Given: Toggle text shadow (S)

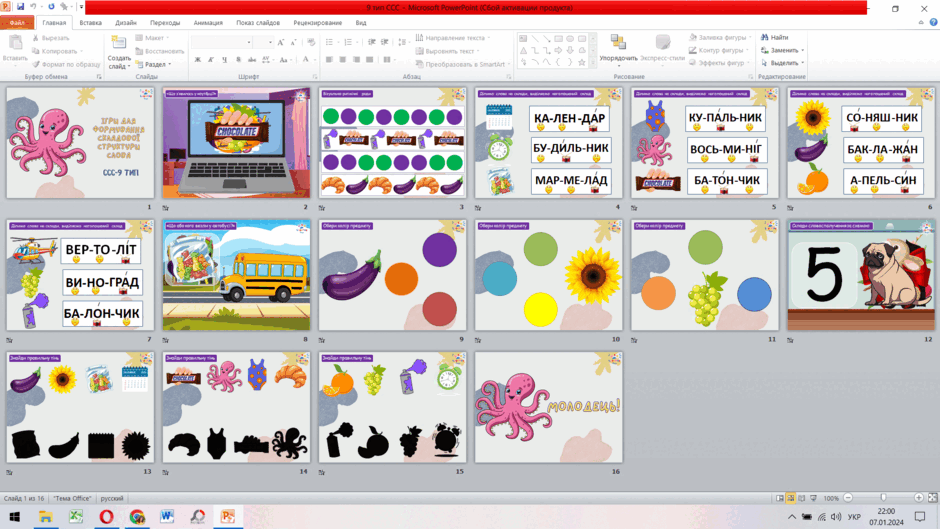Looking at the screenshot, I should pos(238,59).
